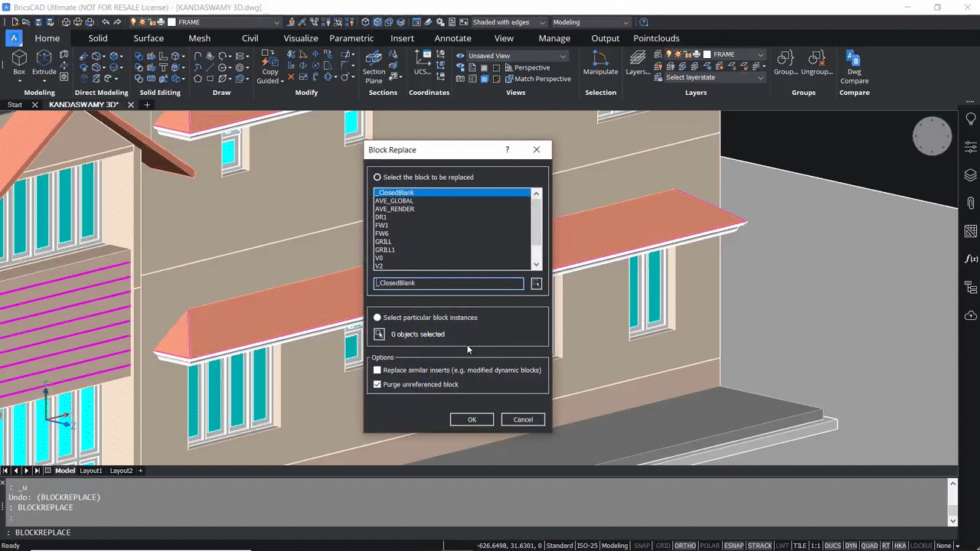Open the Parameters f(x) panel on right sidebar
980x551 pixels.
971,259
